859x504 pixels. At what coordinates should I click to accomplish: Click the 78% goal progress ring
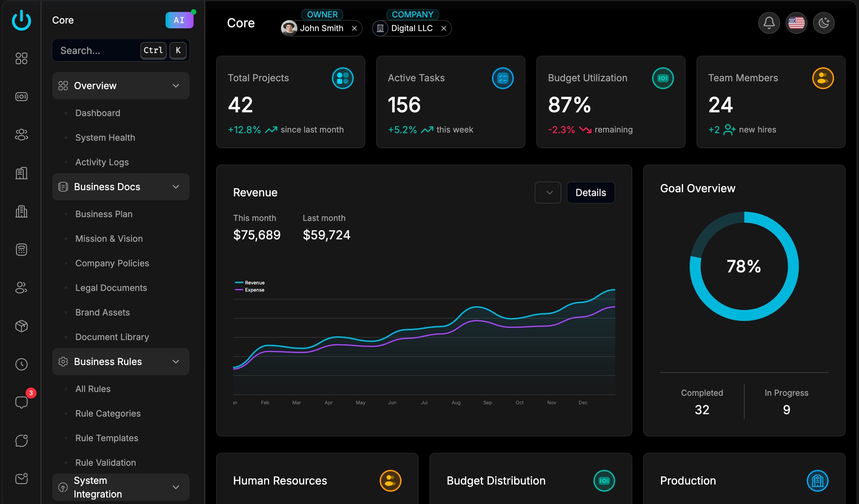(744, 266)
